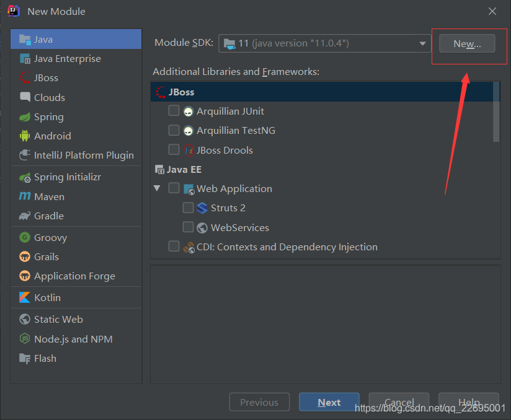Check the JBoss Drools checkbox
The width and height of the screenshot is (511, 420).
pyautogui.click(x=174, y=149)
